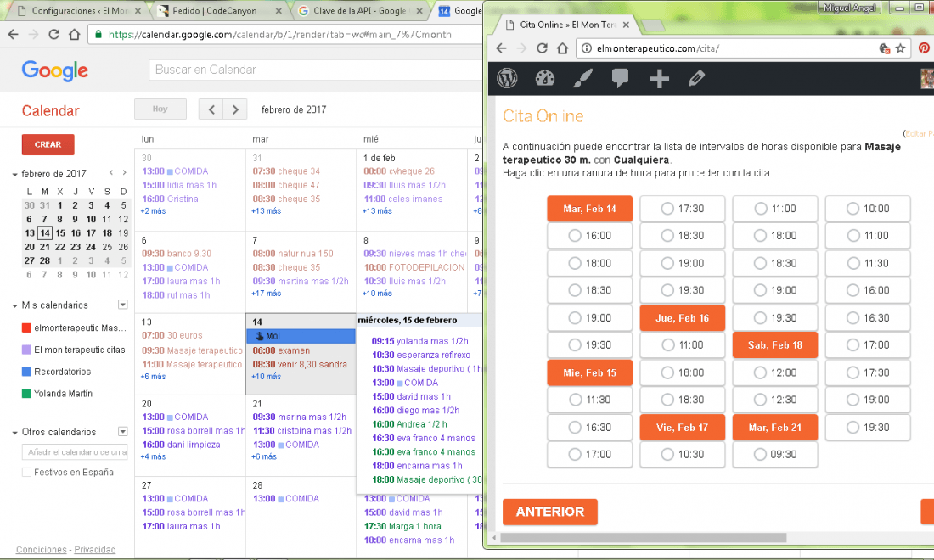Image resolution: width=934 pixels, height=560 pixels.
Task: Expand +6 más events on February 13
Action: tap(153, 376)
